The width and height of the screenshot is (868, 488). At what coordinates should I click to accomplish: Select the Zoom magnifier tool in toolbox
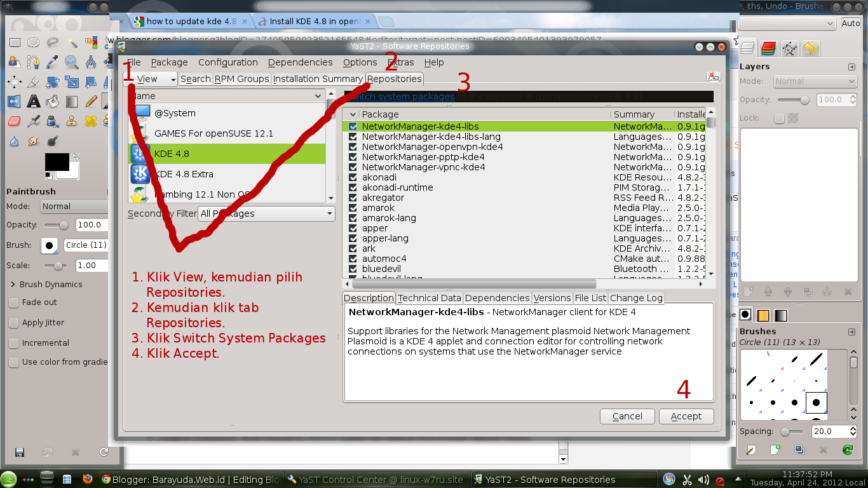coord(72,62)
